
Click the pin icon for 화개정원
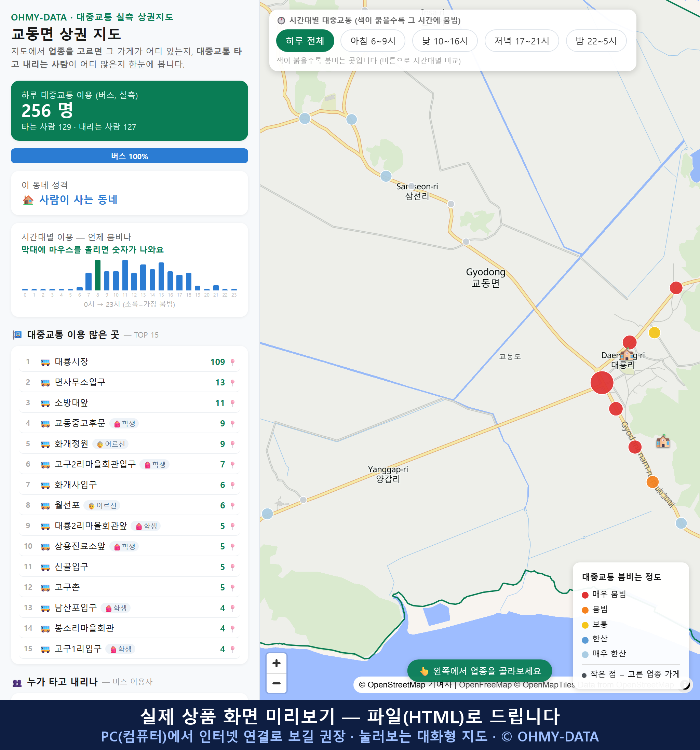pyautogui.click(x=232, y=444)
